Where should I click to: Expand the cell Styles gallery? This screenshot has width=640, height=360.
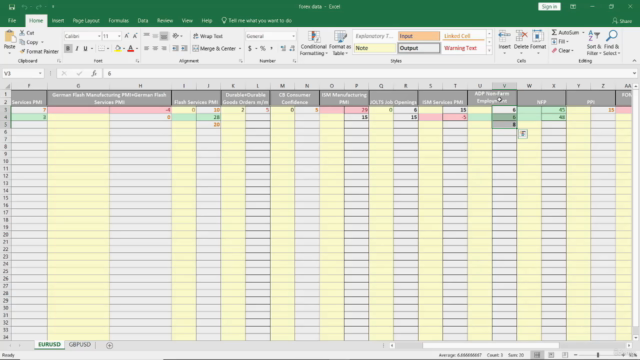tap(489, 51)
